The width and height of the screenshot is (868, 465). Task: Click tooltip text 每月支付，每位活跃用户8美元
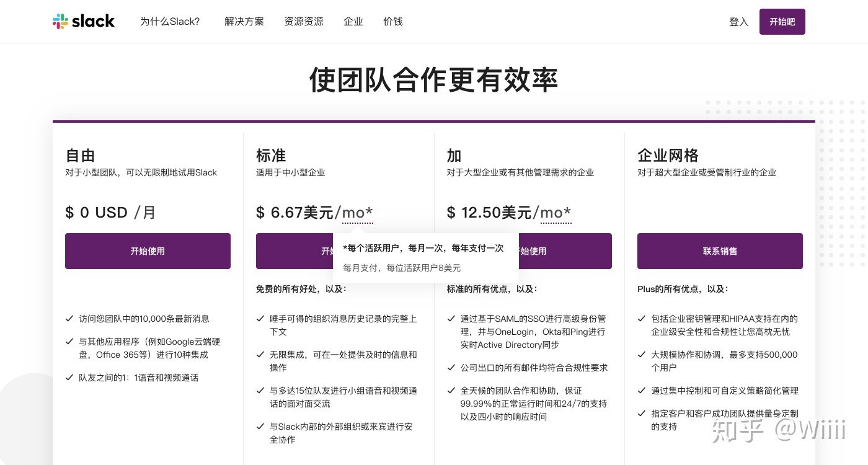(x=402, y=268)
